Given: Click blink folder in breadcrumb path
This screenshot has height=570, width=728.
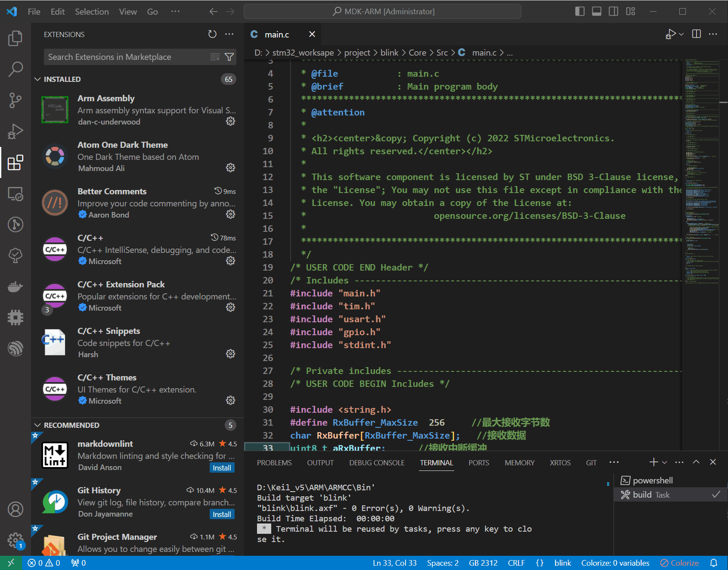Looking at the screenshot, I should pos(389,53).
